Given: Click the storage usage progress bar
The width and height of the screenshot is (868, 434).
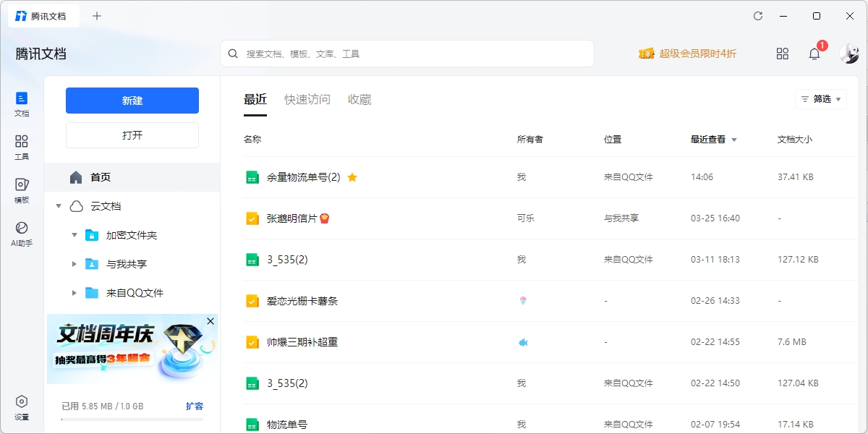Looking at the screenshot, I should [x=132, y=419].
